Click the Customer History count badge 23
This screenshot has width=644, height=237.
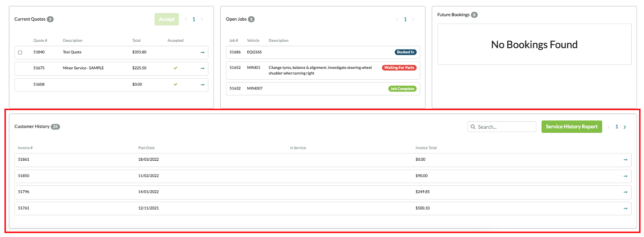point(56,127)
